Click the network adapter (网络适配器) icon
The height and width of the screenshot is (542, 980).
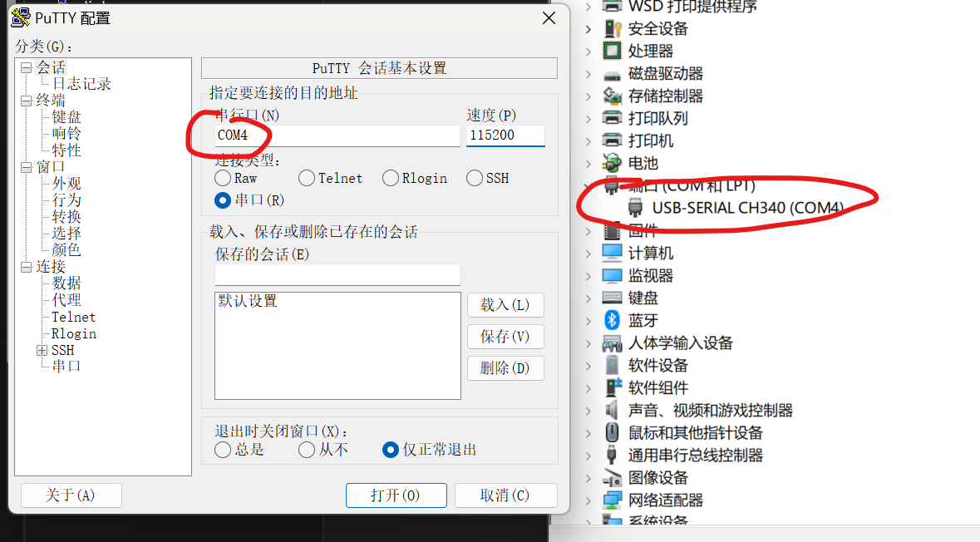pyautogui.click(x=612, y=500)
